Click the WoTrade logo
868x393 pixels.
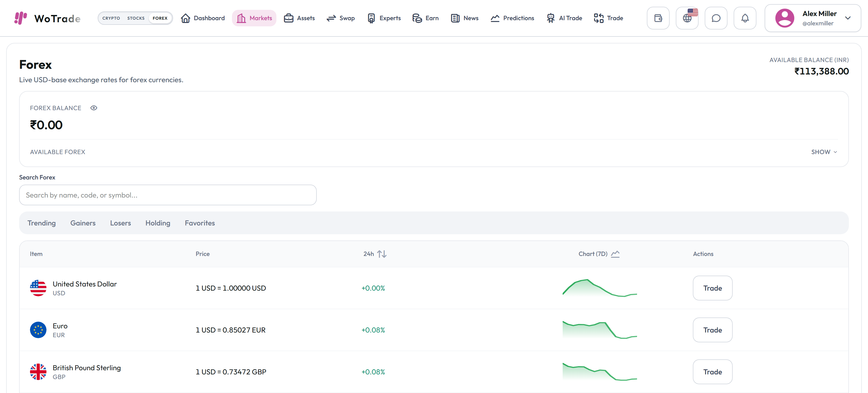pos(48,18)
